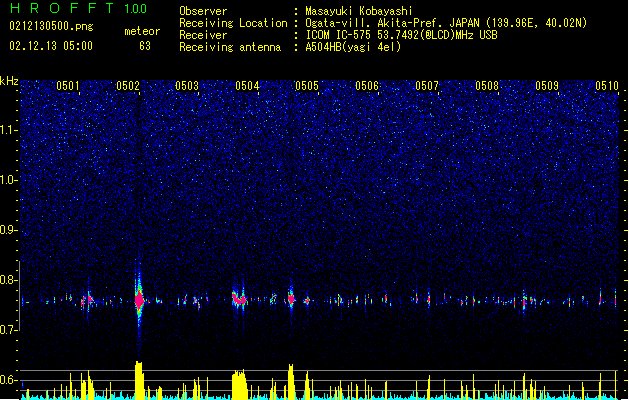The image size is (629, 400).
Task: Click the 0.7 kHz axis label
Action: (x=8, y=330)
